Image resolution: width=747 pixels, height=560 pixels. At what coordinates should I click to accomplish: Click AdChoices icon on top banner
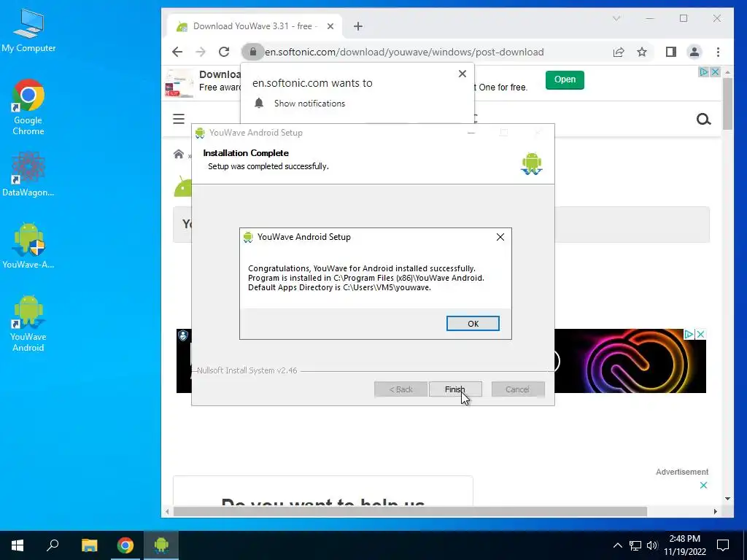click(704, 72)
